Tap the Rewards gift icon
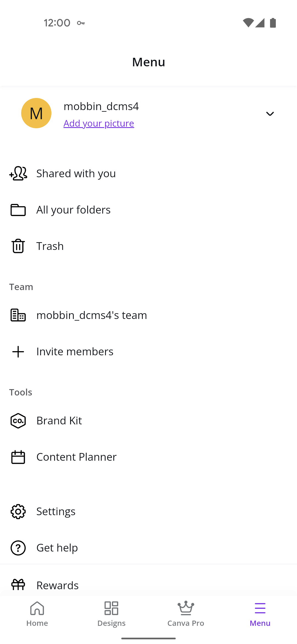 click(x=18, y=585)
